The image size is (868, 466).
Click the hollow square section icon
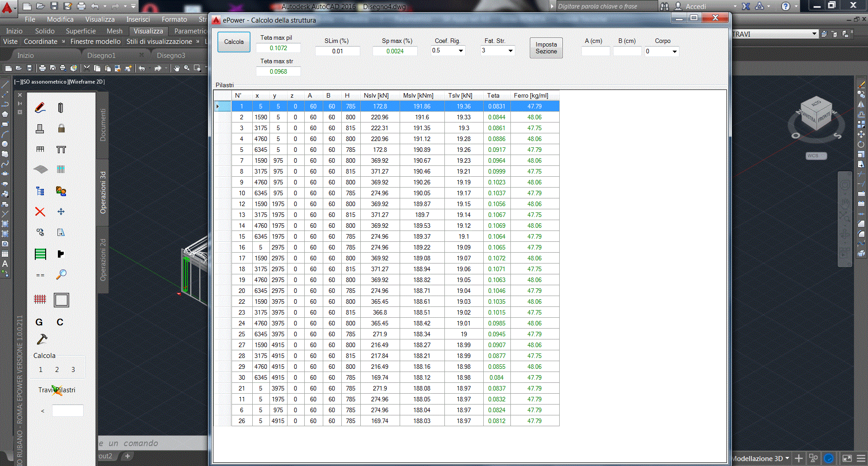pyautogui.click(x=61, y=300)
